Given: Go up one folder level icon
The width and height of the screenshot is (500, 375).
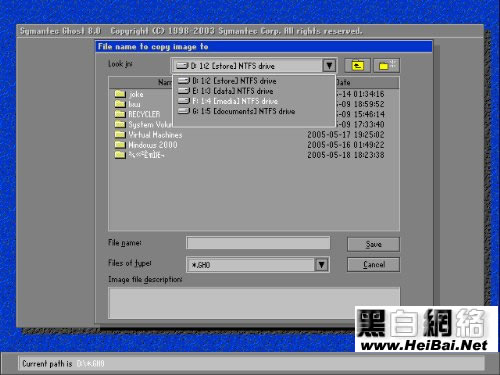Looking at the screenshot, I should (357, 65).
